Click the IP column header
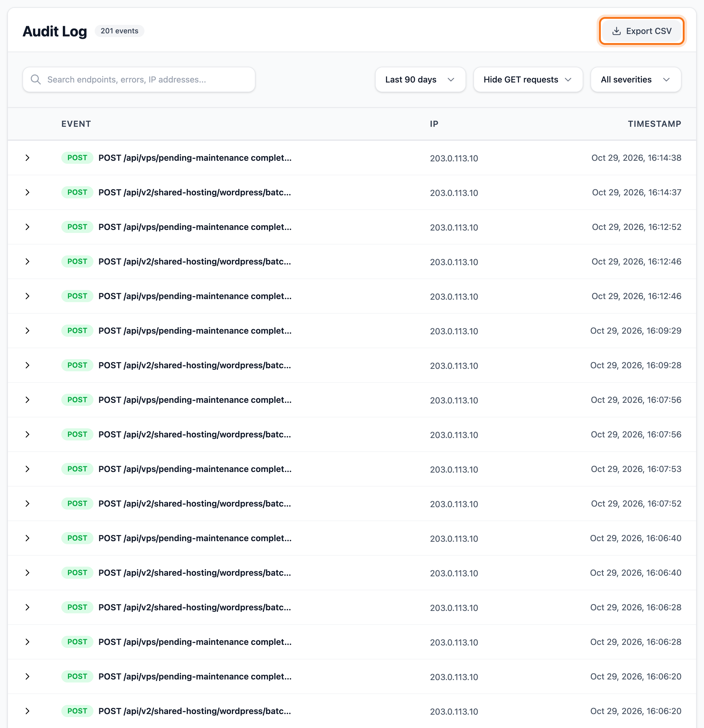This screenshot has width=704, height=728. click(x=434, y=124)
